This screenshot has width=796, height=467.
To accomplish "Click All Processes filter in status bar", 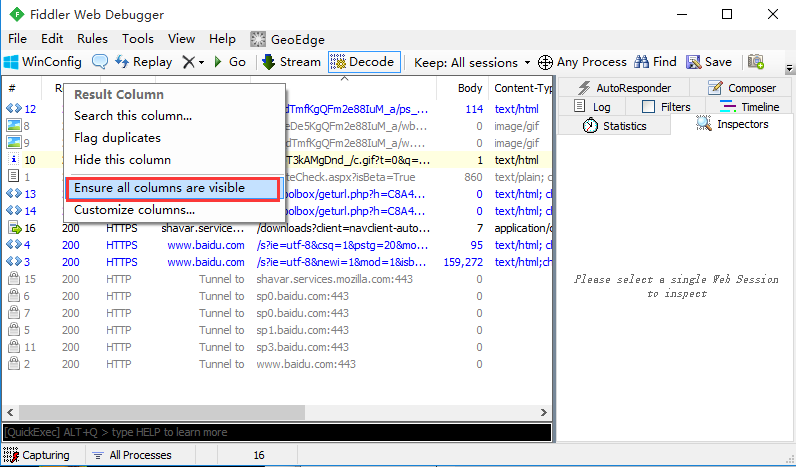I will point(132,455).
